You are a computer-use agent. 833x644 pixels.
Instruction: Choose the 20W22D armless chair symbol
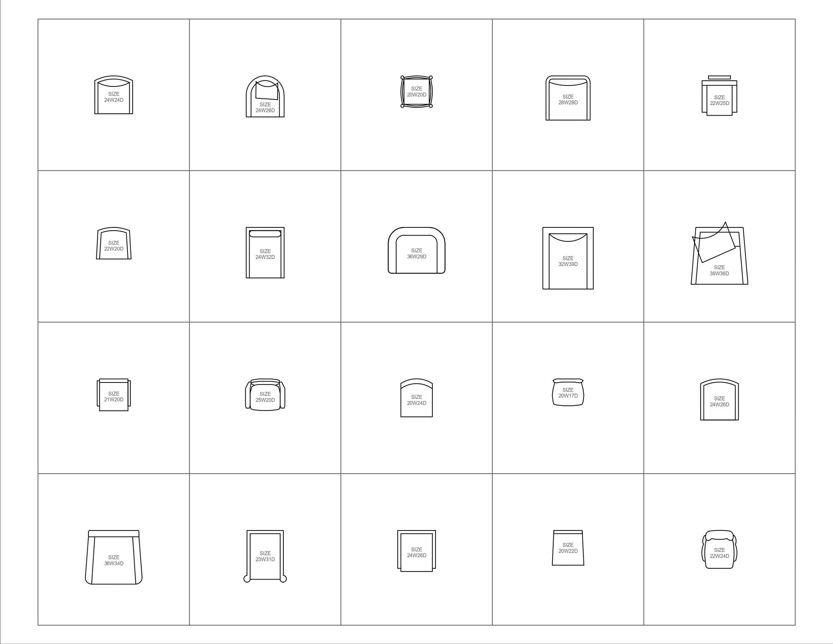(x=568, y=548)
